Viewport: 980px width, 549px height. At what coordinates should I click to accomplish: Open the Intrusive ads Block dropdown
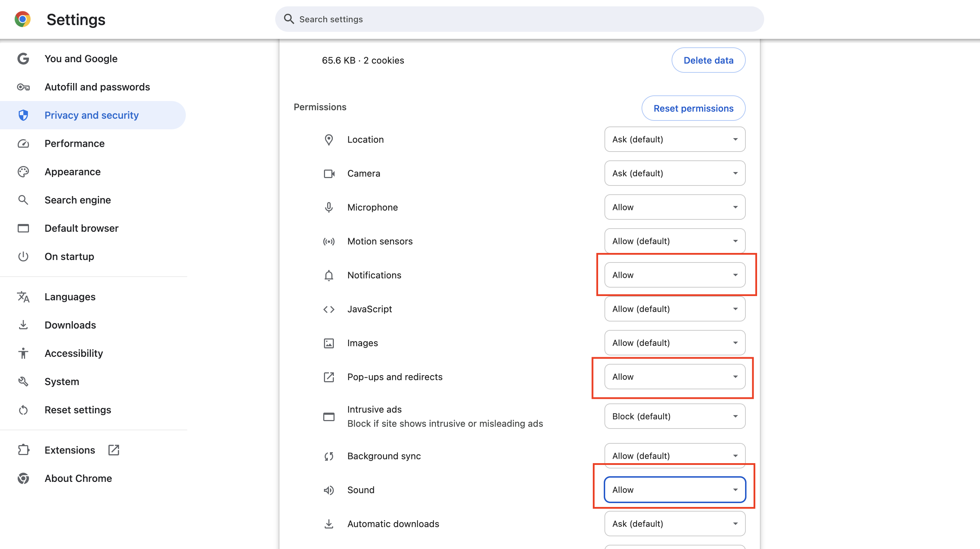coord(674,416)
